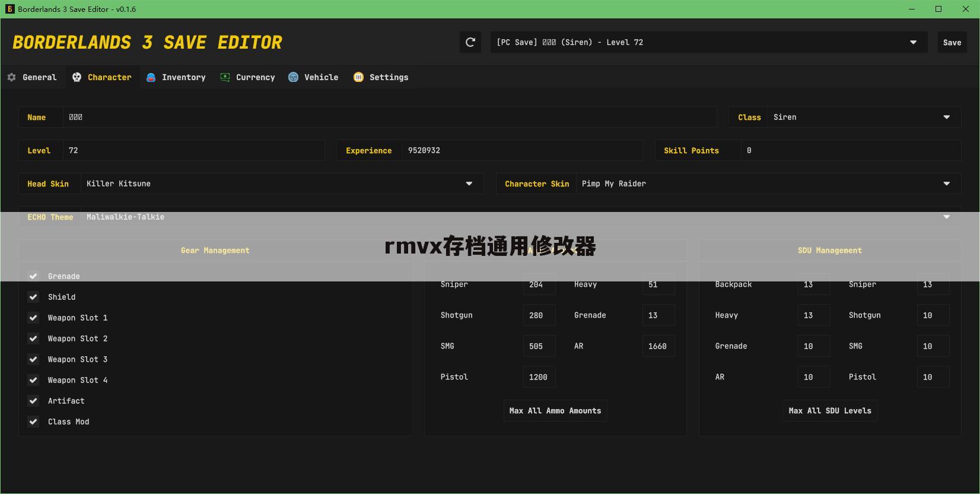Expand the Class dropdown showing Siren
980x494 pixels.
[864, 117]
